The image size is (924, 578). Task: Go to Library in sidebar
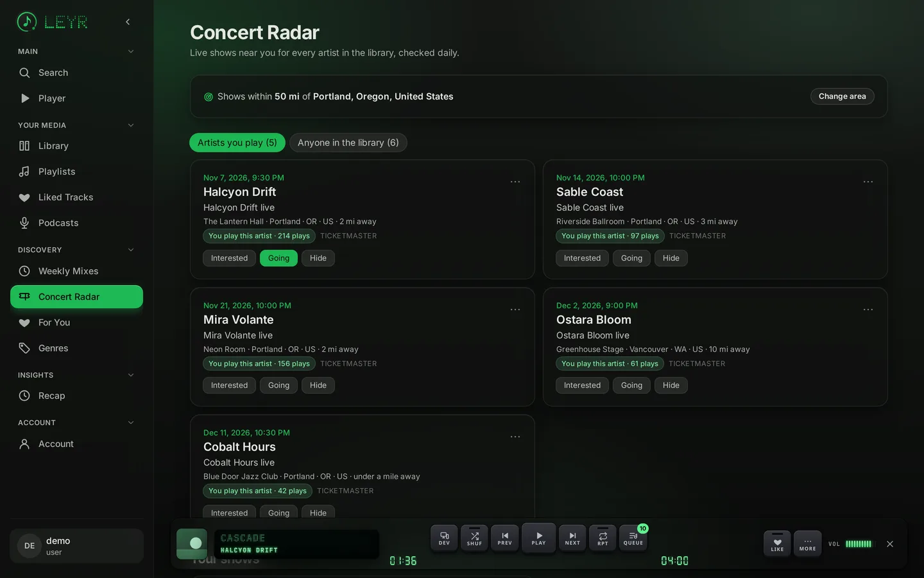click(x=76, y=146)
